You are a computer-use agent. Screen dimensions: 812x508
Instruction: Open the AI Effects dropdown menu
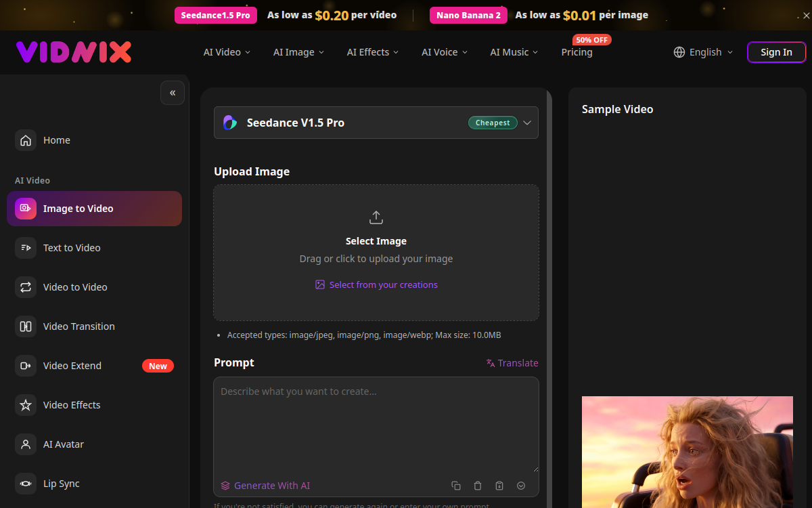pos(373,52)
